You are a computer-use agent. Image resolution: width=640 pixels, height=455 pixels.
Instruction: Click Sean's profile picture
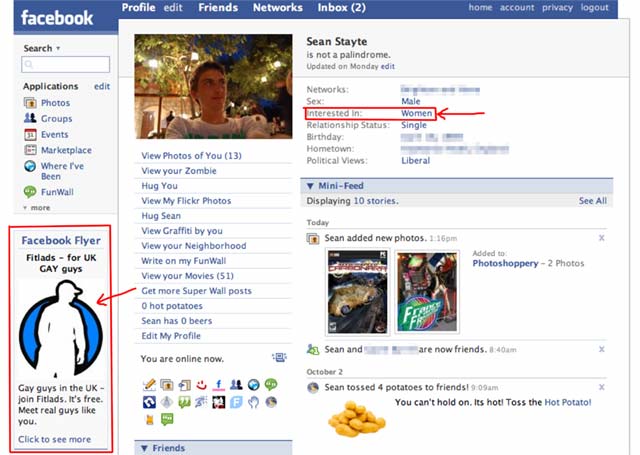pyautogui.click(x=213, y=87)
